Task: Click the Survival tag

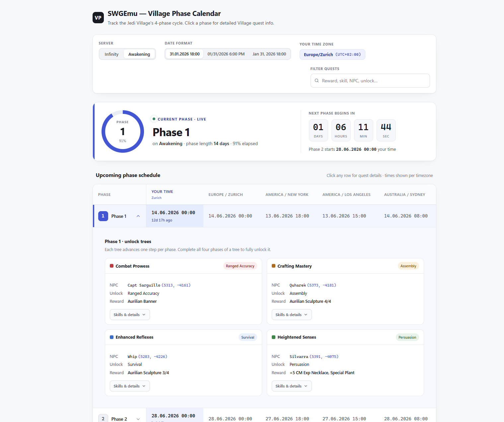Action: pos(248,337)
